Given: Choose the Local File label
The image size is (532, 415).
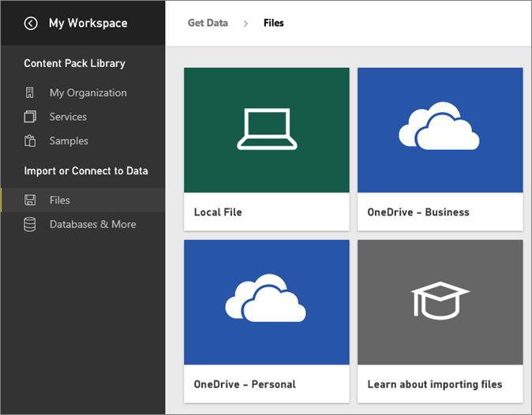Looking at the screenshot, I should (218, 212).
